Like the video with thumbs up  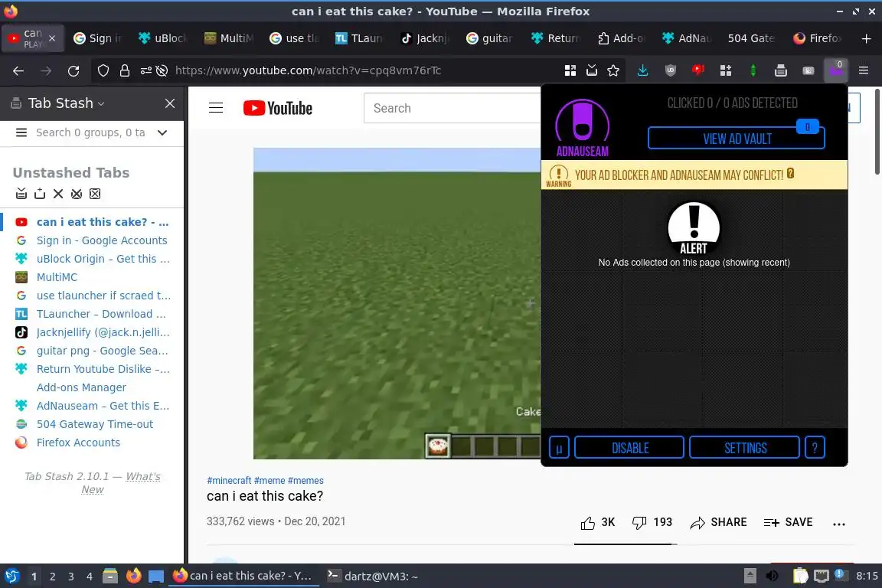tap(588, 523)
